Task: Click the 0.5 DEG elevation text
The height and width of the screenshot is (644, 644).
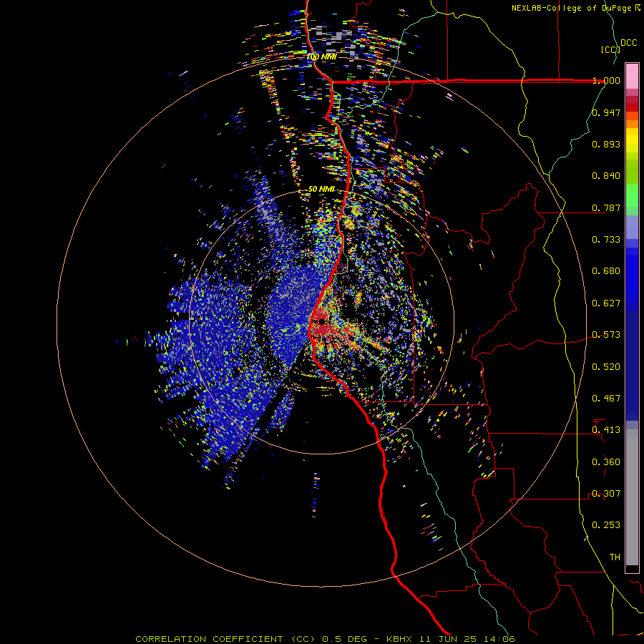Action: 344,639
